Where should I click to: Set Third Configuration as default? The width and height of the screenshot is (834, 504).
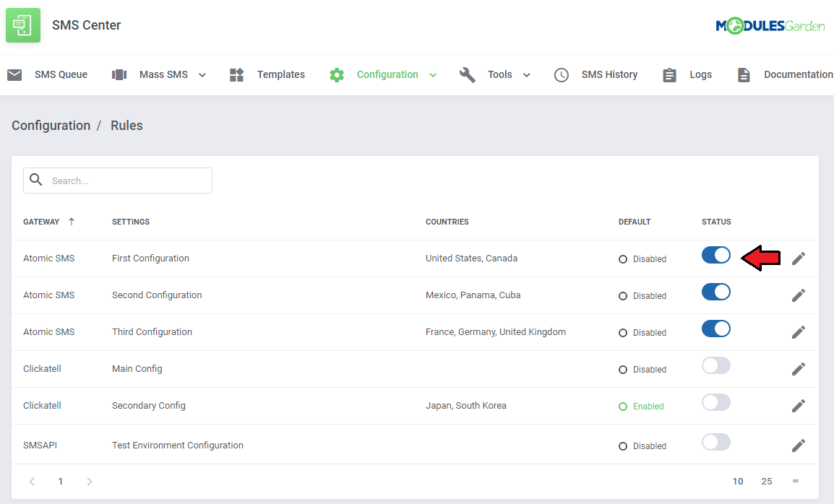642,333
